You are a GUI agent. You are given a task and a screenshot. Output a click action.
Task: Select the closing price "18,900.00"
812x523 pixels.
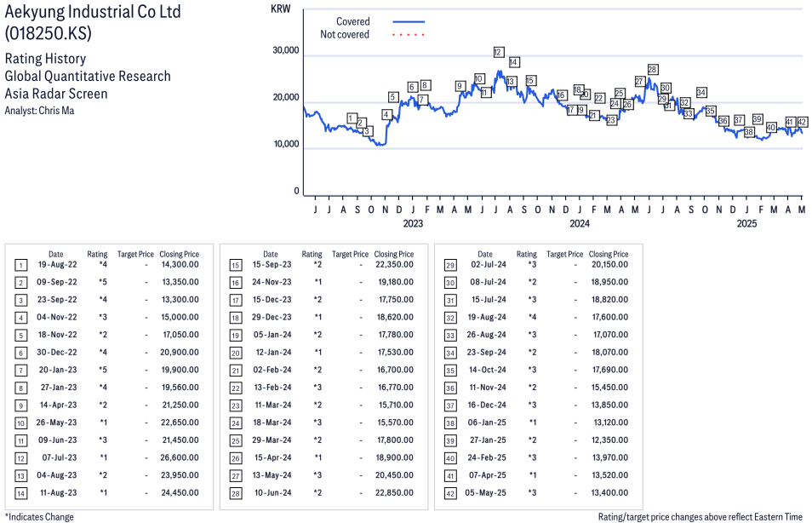point(395,457)
